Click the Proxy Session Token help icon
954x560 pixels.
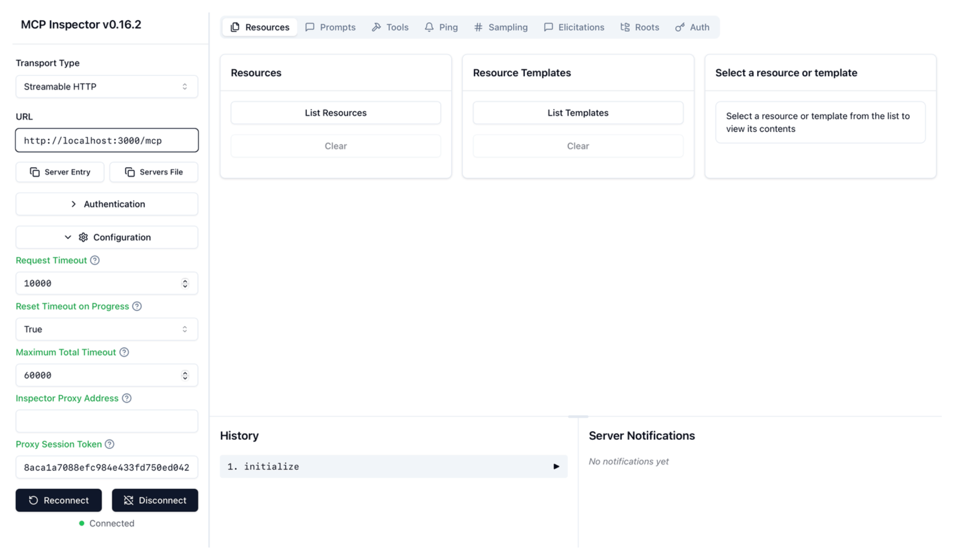point(109,444)
